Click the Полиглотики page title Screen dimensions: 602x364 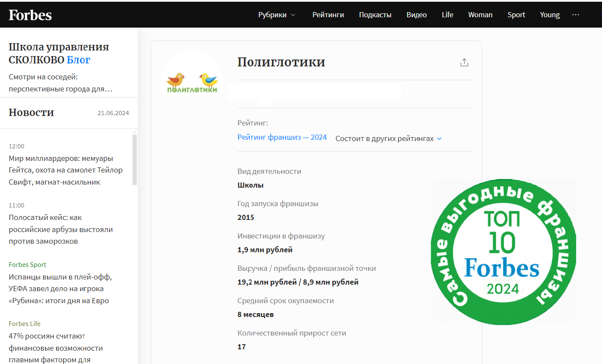(281, 62)
